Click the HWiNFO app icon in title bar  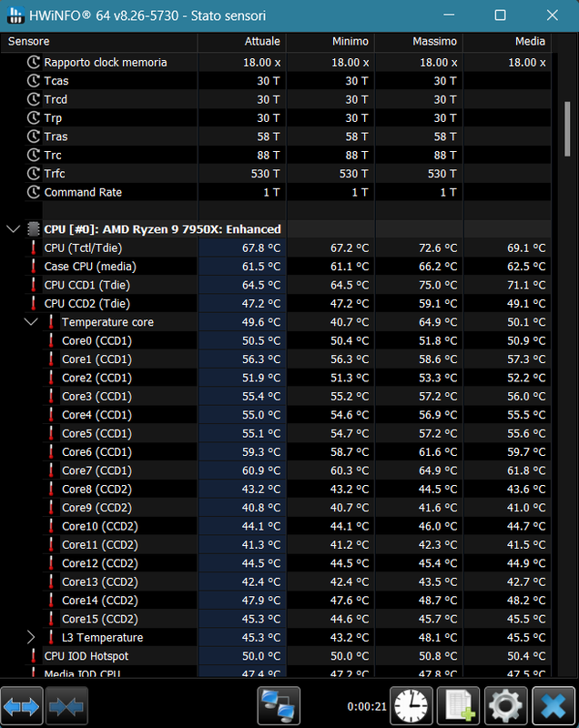pos(15,15)
